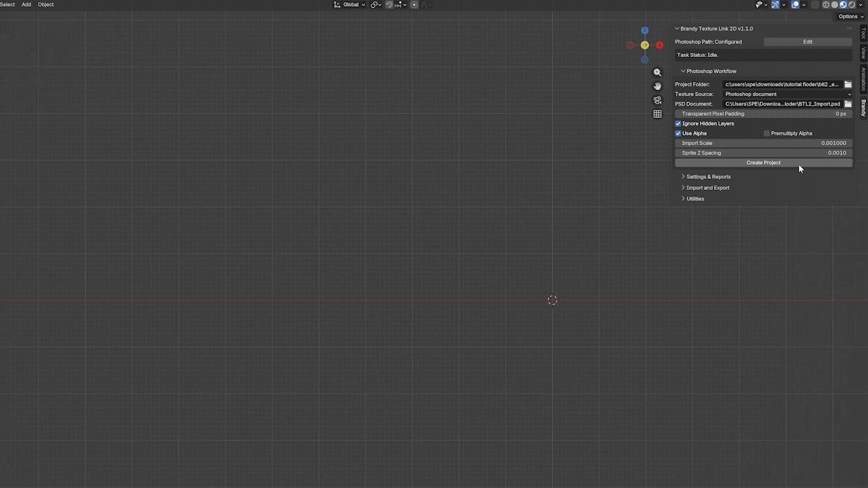
Task: Open the Add menu
Action: (26, 5)
